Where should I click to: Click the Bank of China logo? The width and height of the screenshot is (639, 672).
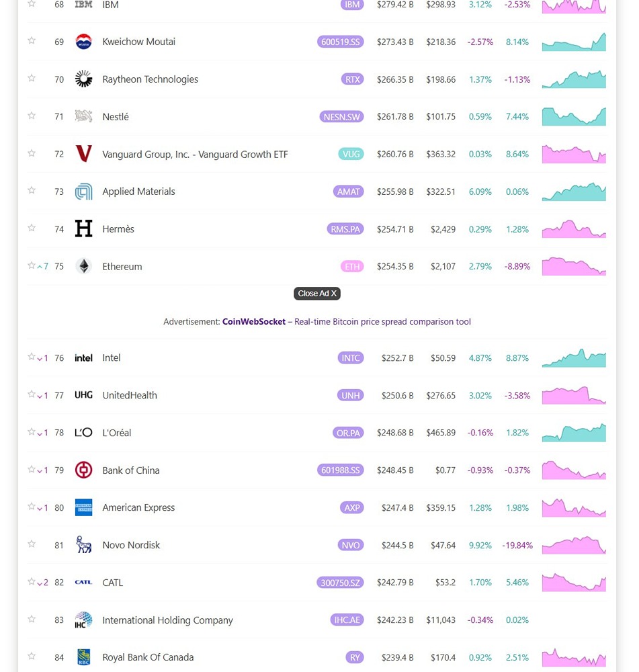83,470
